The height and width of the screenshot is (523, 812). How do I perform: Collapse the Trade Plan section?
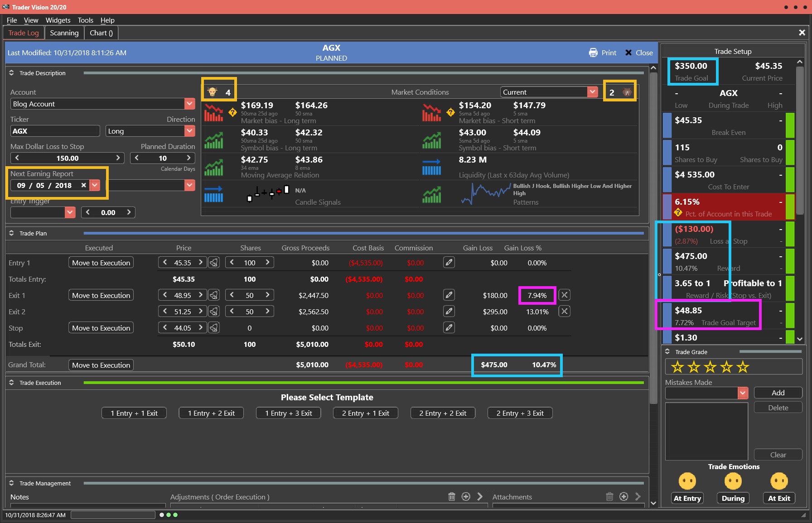pos(11,233)
